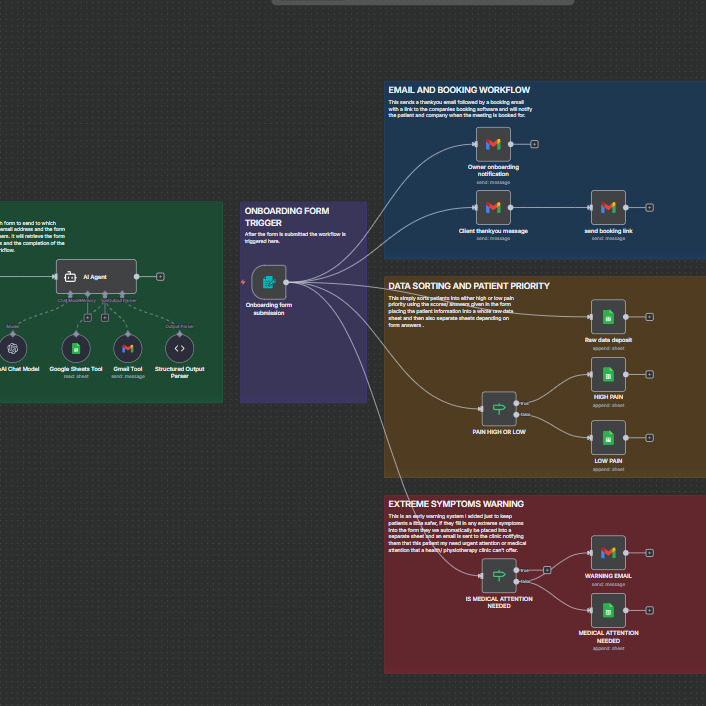706x706 pixels.
Task: Click the Onboarding form submission trigger node
Action: point(268,283)
